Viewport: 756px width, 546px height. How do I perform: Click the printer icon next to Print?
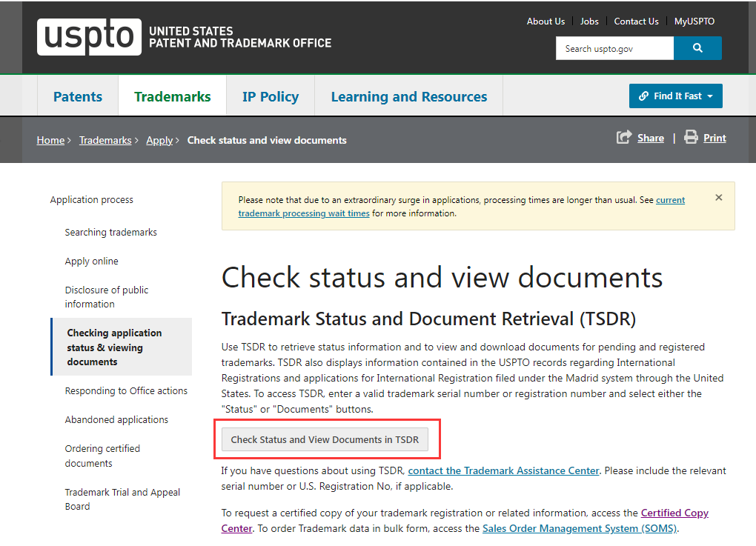tap(691, 137)
